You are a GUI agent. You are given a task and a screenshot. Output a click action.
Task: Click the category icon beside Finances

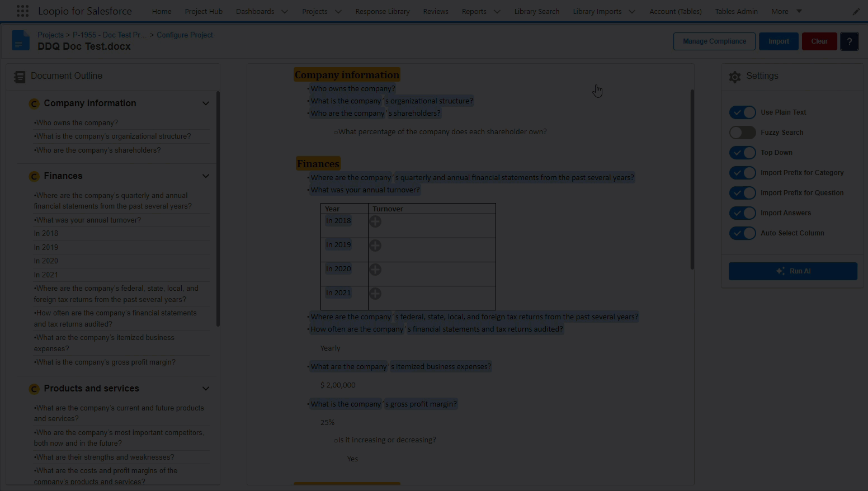point(34,176)
